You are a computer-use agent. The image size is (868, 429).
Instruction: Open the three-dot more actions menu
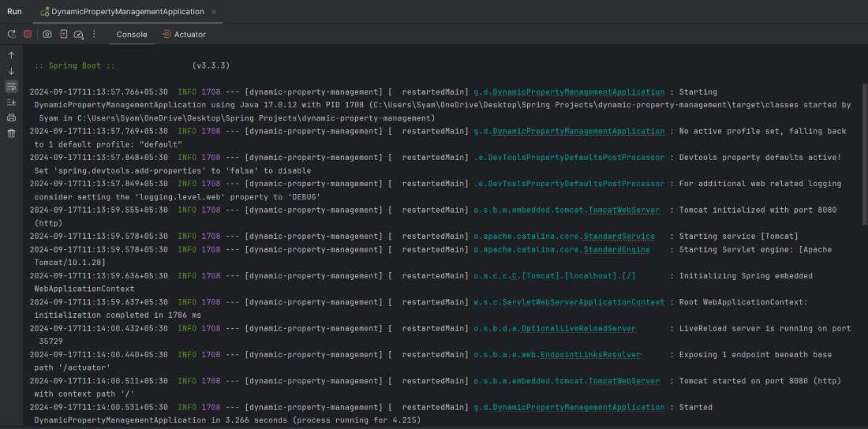[x=94, y=35]
